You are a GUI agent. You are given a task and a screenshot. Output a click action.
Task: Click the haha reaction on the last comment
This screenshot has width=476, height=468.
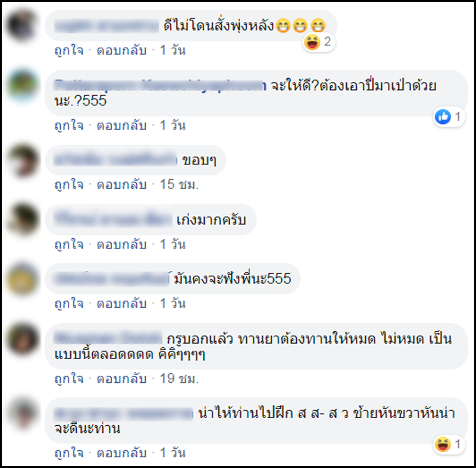(x=449, y=444)
